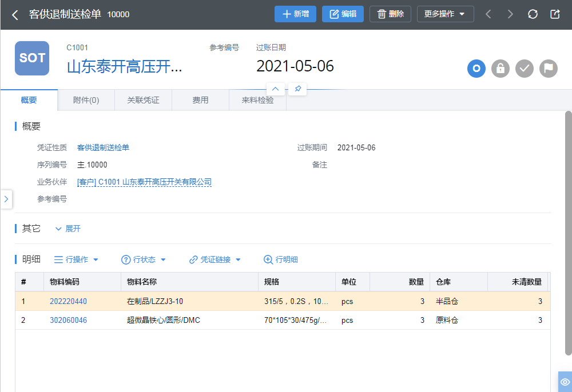Open the 附件(0) tab
The height and width of the screenshot is (392, 572).
click(86, 100)
